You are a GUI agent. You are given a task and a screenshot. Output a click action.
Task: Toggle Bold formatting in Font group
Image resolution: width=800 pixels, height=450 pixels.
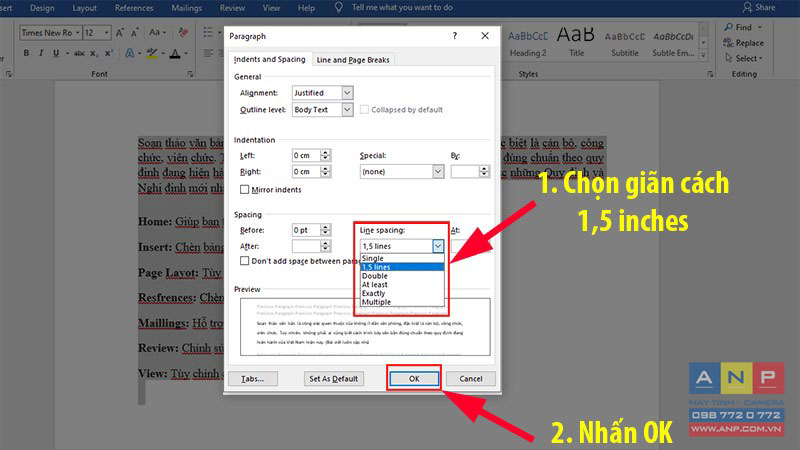tap(27, 53)
